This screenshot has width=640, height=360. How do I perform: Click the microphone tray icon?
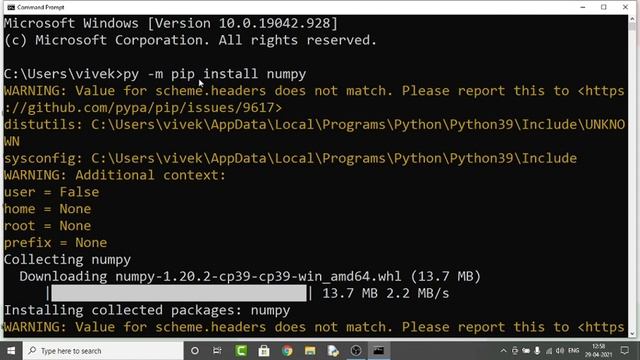click(x=537, y=351)
